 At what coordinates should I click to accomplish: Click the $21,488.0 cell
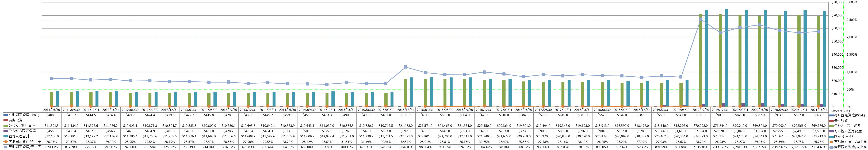[406, 126]
